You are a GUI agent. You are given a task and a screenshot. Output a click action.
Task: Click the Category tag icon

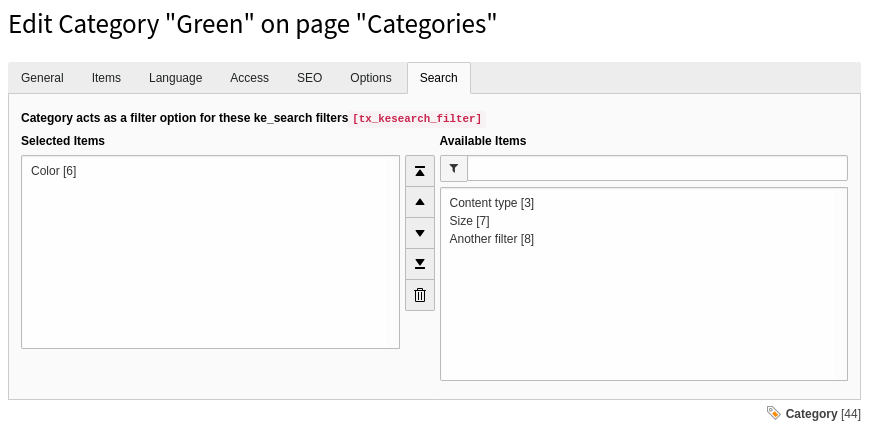coord(773,413)
